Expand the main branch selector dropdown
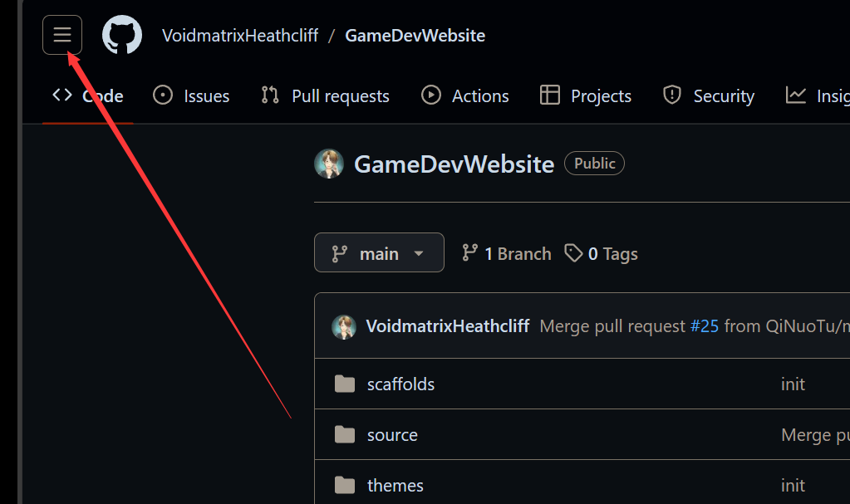The image size is (850, 504). click(379, 252)
